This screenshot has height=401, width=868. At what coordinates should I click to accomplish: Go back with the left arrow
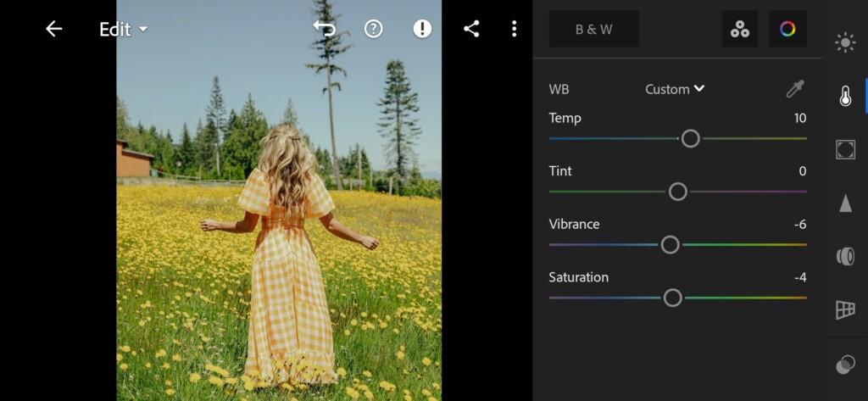tap(53, 29)
